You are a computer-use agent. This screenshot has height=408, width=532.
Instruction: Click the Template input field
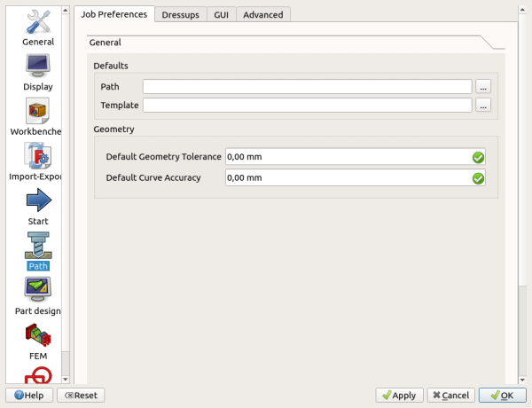[x=308, y=106]
